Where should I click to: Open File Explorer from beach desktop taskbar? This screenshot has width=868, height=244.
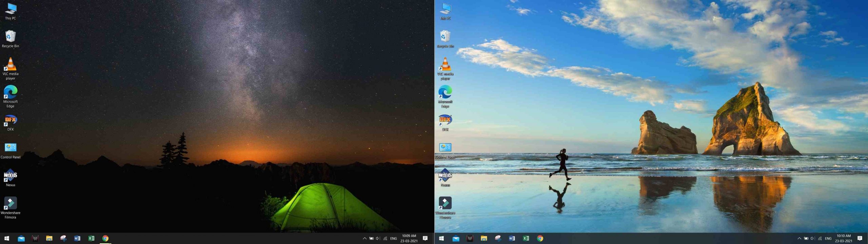click(484, 238)
